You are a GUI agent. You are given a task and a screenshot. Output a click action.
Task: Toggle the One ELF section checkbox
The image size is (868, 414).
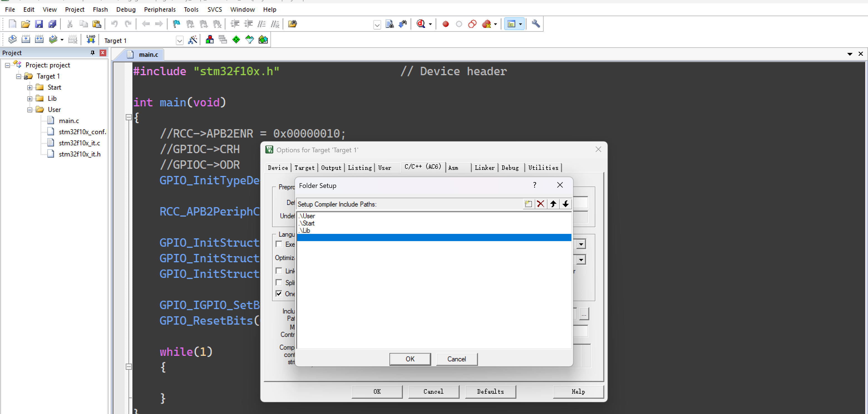[x=279, y=294]
